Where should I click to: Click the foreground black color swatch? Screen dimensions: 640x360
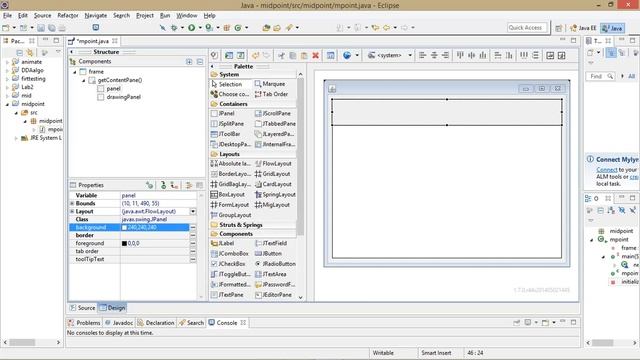click(124, 243)
